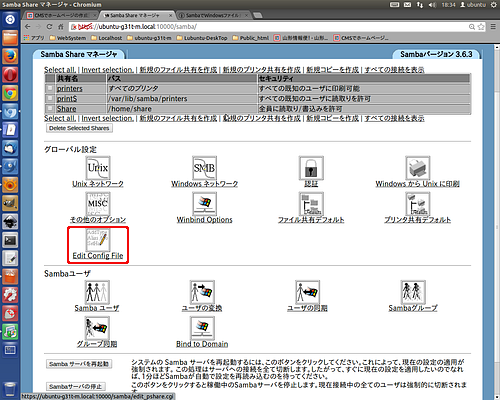Open the Sambaグループ icon
The height and width of the screenshot is (400, 500).
point(413,292)
